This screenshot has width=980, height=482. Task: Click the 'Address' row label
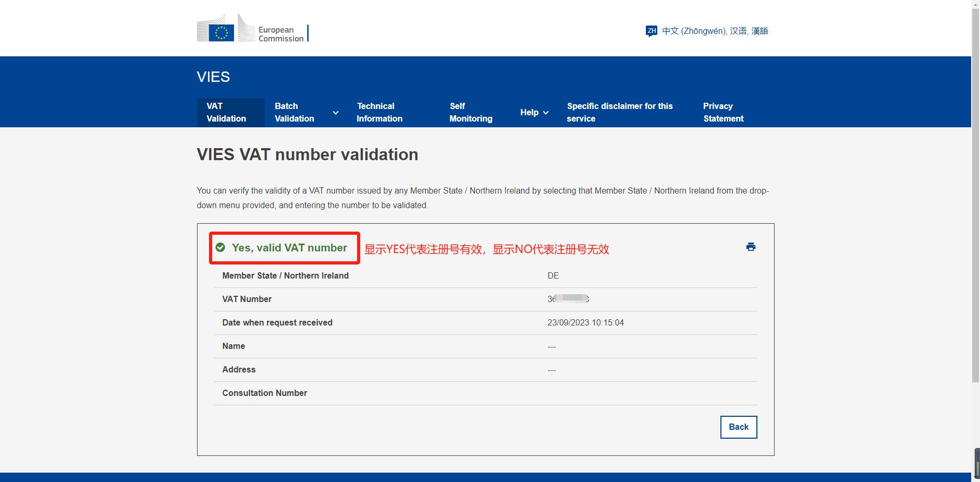click(x=239, y=369)
